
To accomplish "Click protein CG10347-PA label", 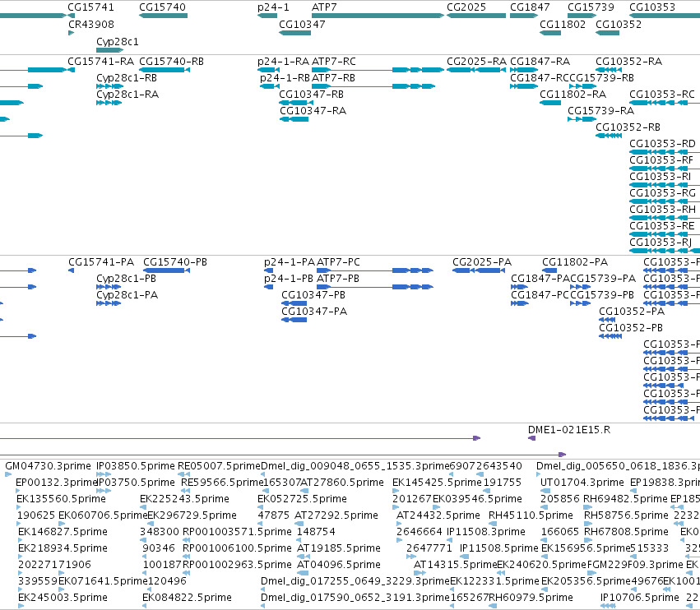I will 314,312.
